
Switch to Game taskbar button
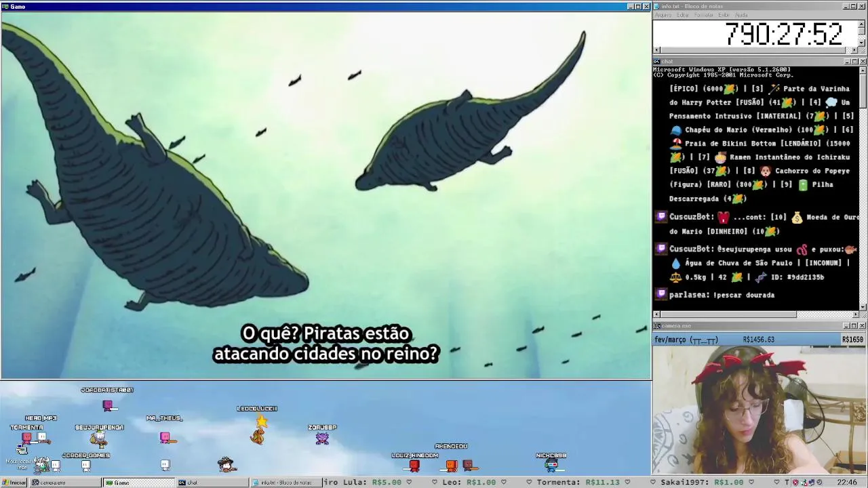(139, 483)
